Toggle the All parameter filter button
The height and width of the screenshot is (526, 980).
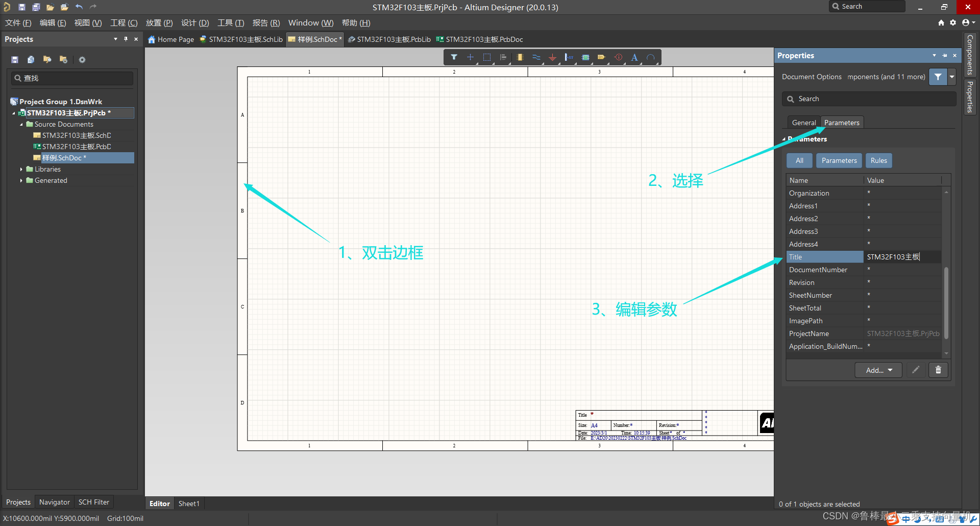799,160
